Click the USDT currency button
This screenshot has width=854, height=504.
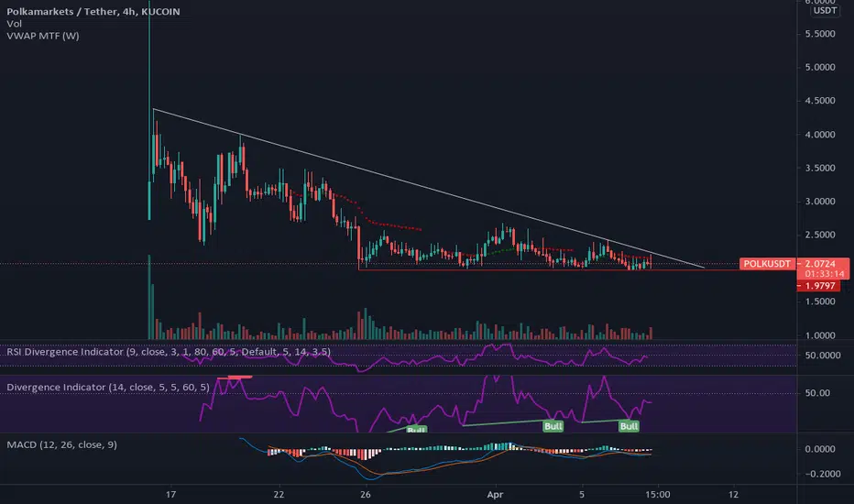coord(825,10)
